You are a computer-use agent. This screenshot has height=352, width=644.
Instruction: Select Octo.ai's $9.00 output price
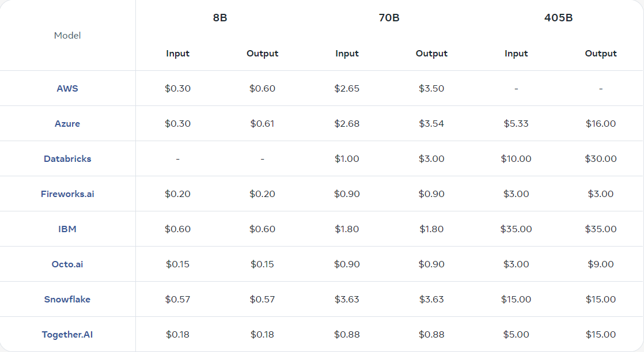pos(600,264)
